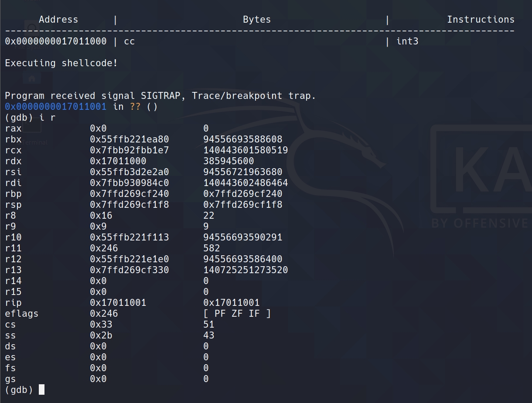
Task: Click the gdb prompt cursor block
Action: 41,389
